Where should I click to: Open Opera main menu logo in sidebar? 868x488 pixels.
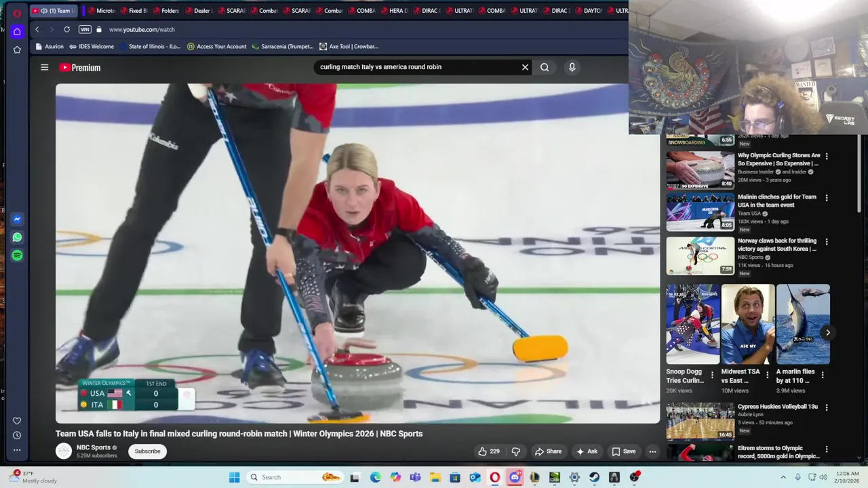(17, 13)
